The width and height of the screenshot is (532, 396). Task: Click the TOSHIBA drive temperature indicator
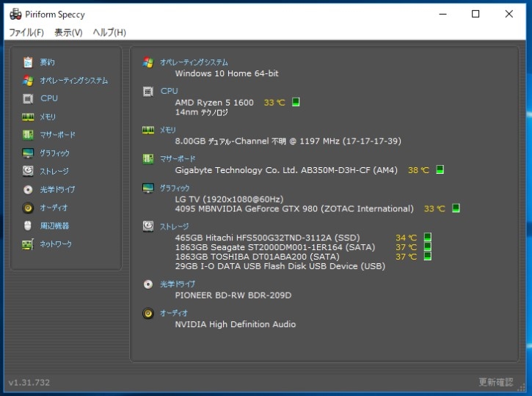(428, 256)
